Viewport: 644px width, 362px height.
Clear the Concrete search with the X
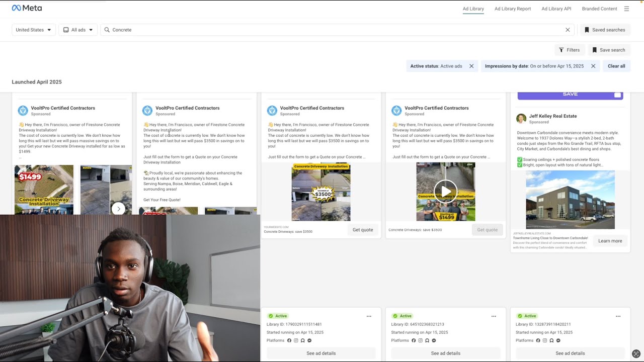568,30
